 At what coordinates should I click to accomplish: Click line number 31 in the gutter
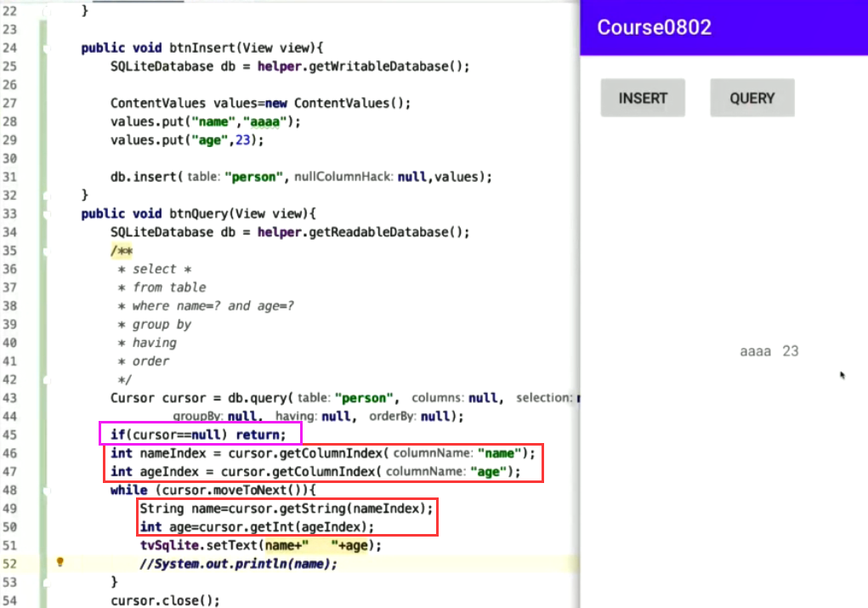9,177
